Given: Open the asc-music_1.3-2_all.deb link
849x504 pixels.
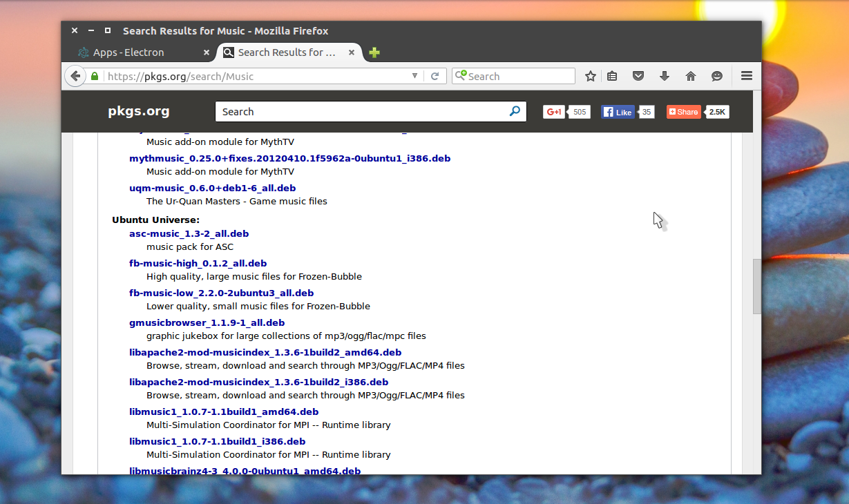Looking at the screenshot, I should tap(189, 233).
